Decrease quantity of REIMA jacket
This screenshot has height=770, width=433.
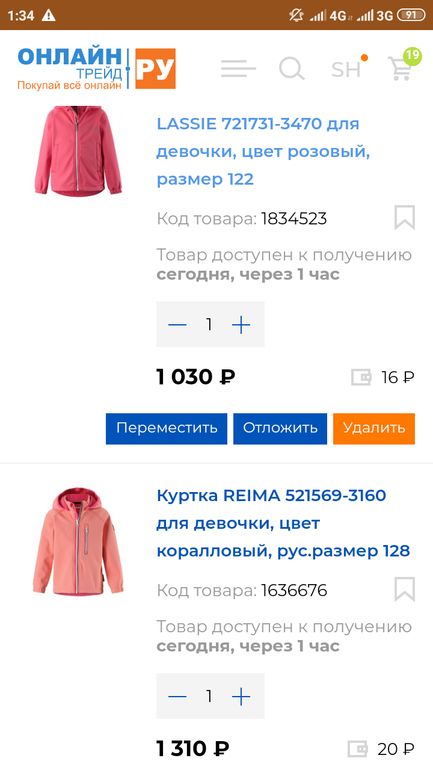(177, 696)
